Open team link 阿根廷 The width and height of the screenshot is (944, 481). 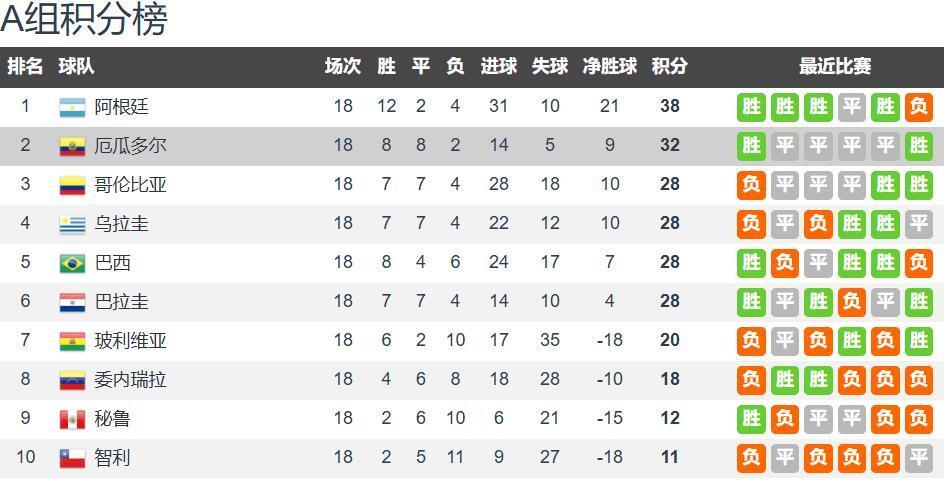121,107
